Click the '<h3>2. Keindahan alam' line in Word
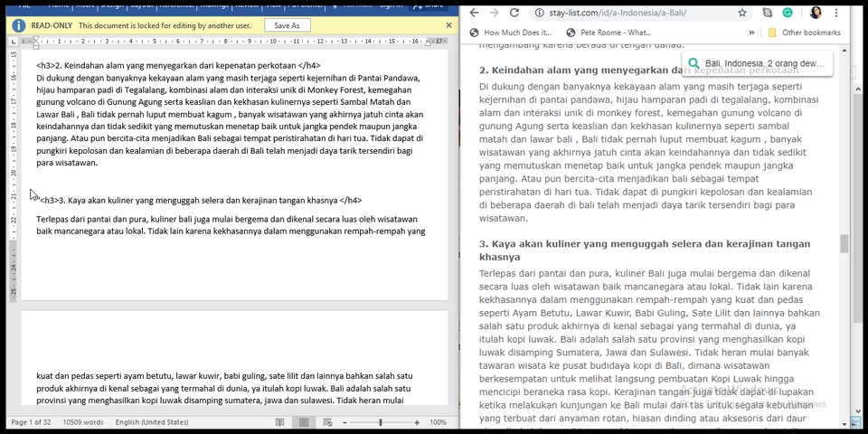 [178, 65]
